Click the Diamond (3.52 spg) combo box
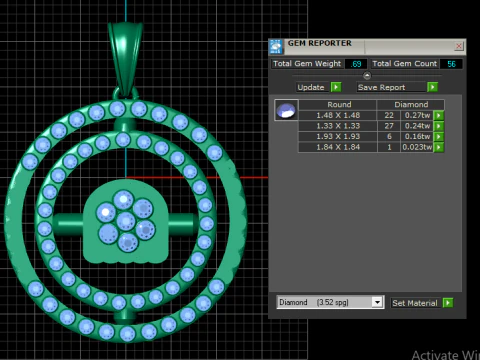The width and height of the screenshot is (480, 360). pos(330,302)
